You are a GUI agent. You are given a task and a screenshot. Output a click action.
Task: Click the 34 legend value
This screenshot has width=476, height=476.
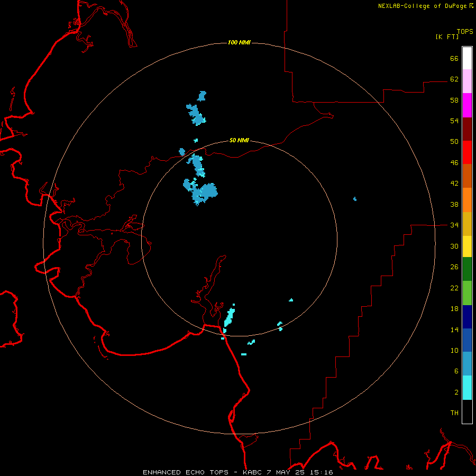[454, 225]
